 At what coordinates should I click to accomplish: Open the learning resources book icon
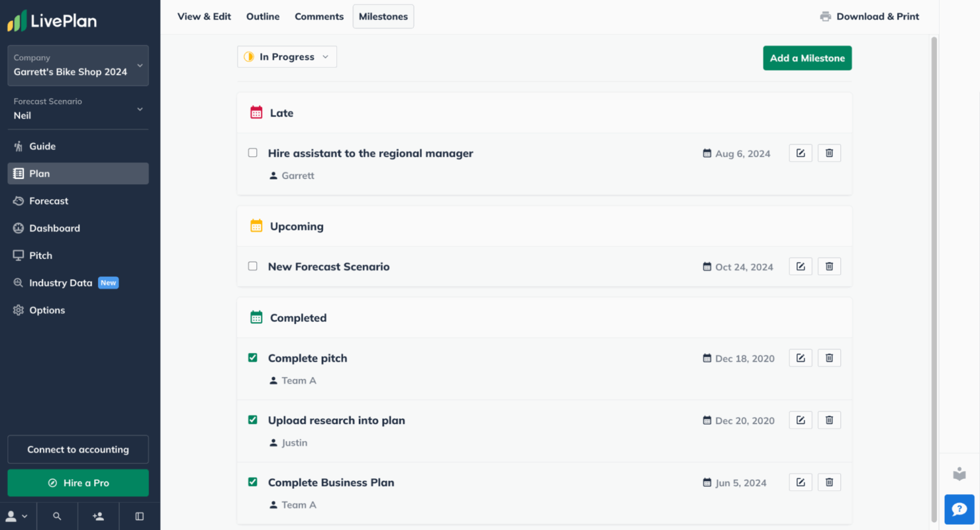tap(959, 474)
